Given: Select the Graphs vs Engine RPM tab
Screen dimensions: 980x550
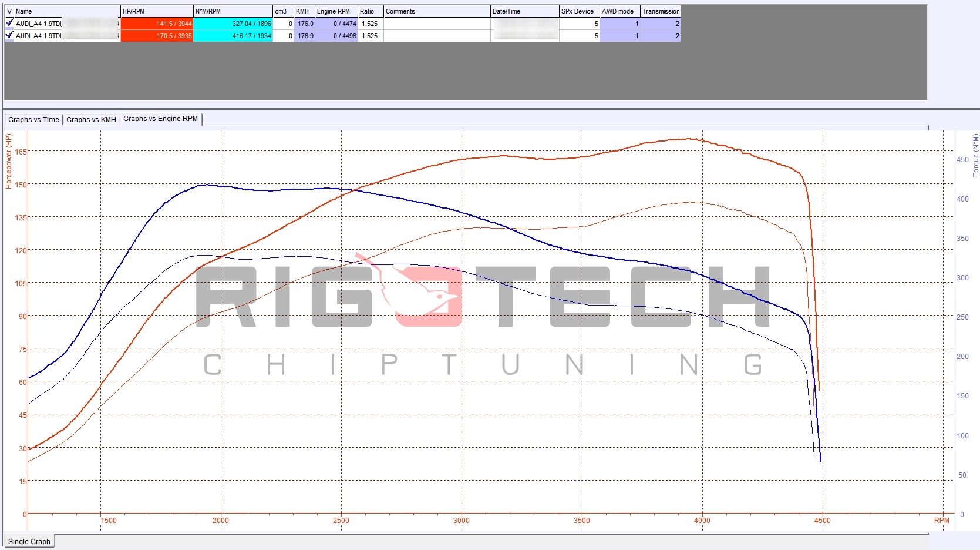Looking at the screenshot, I should pyautogui.click(x=161, y=119).
